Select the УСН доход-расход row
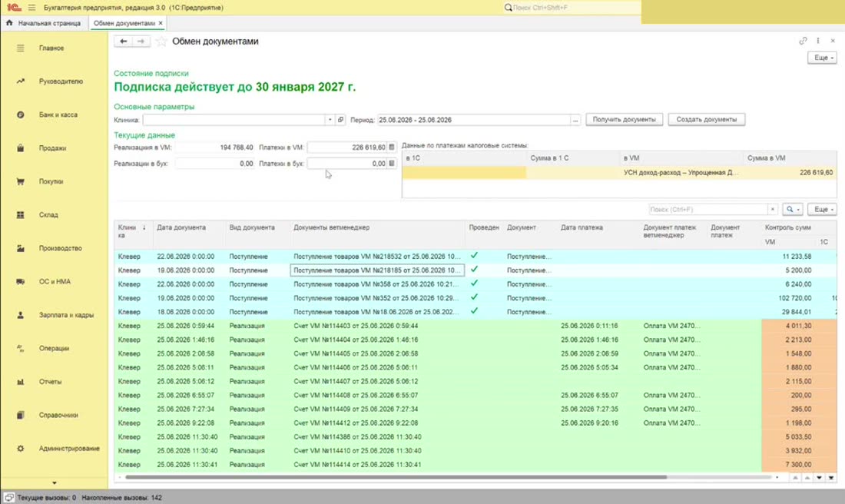 619,173
